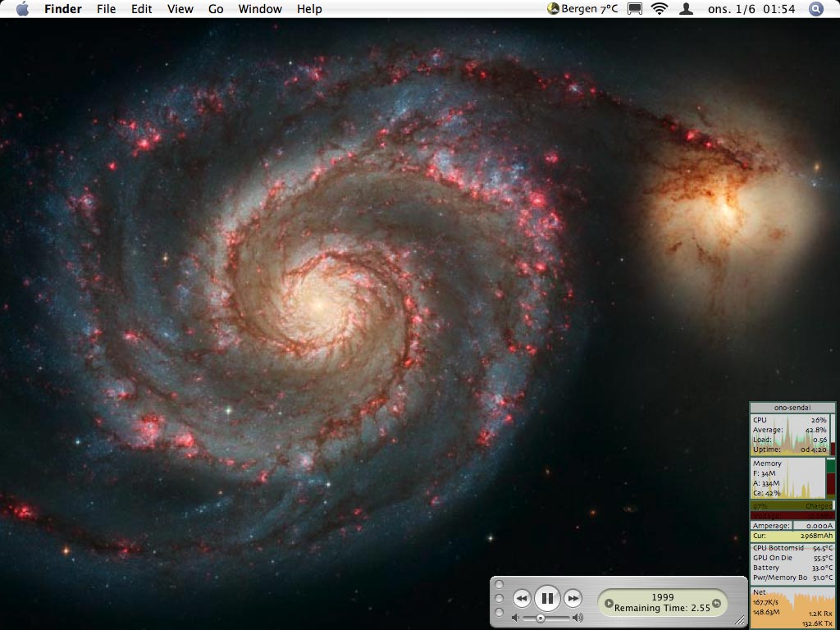
Task: Click the return arrow icon in track display
Action: click(716, 603)
